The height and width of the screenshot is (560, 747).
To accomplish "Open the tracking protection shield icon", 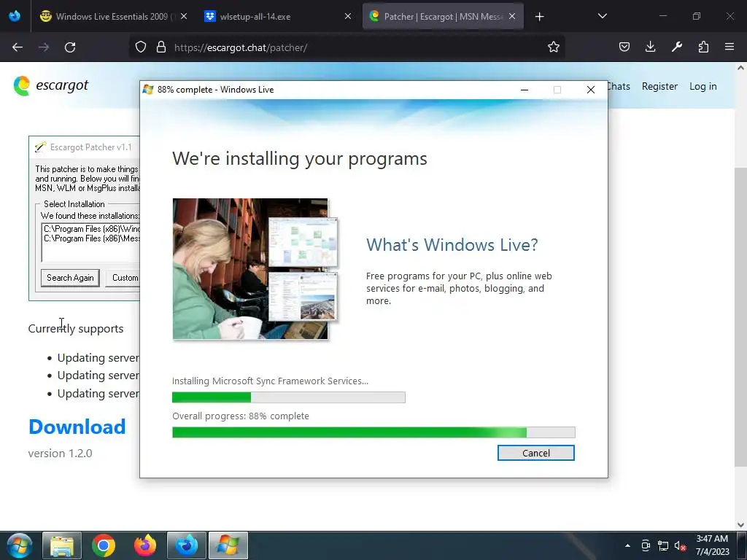I will tap(141, 47).
